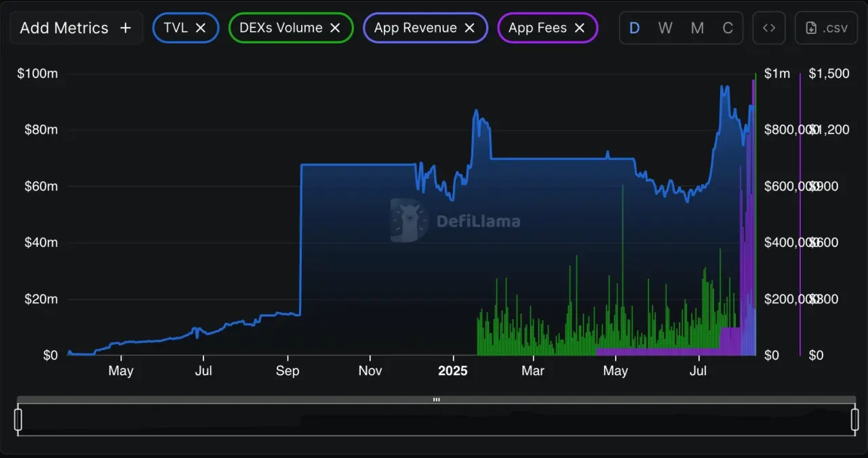Enable Monthly (M) aggregation

pyautogui.click(x=697, y=28)
